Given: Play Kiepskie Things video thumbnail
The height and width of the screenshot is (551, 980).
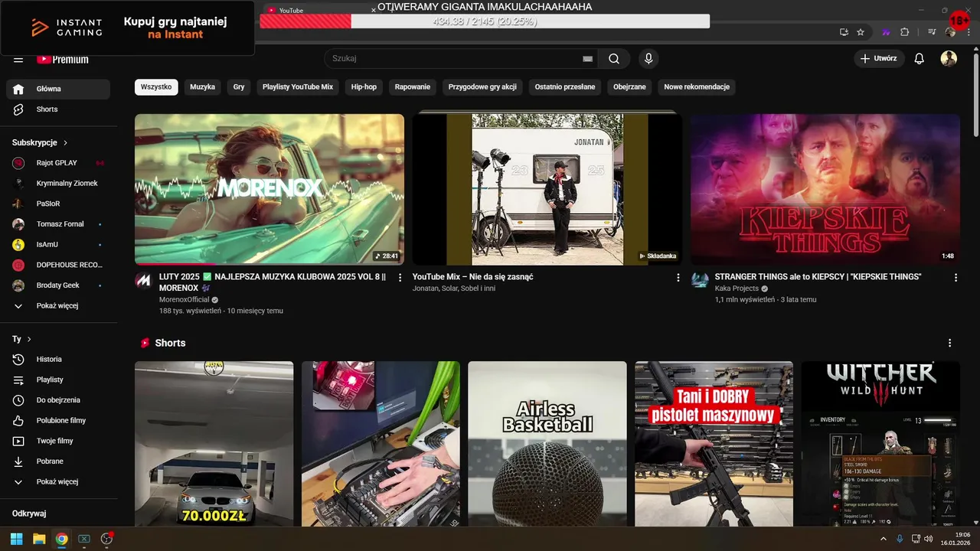Looking at the screenshot, I should 825,189.
